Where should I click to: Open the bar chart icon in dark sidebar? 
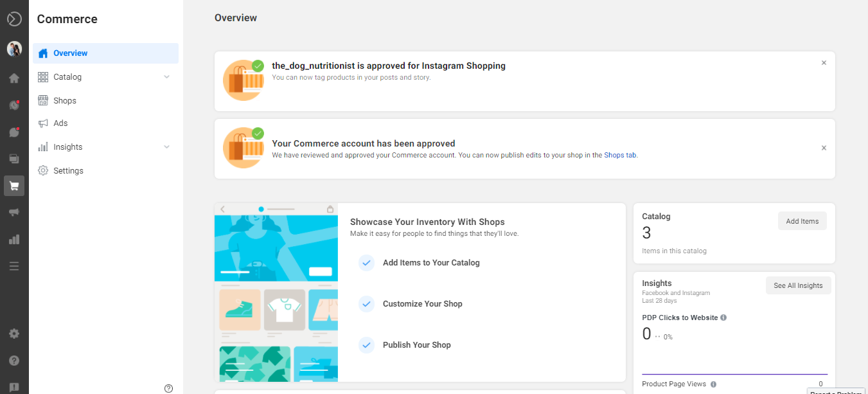point(14,239)
